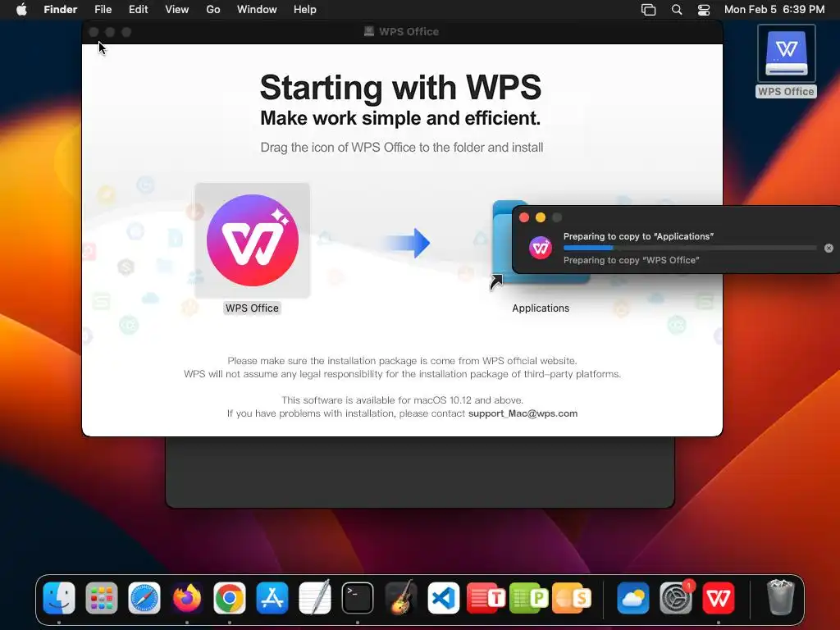Click the WPS Office window title
The width and height of the screenshot is (840, 630).
409,32
